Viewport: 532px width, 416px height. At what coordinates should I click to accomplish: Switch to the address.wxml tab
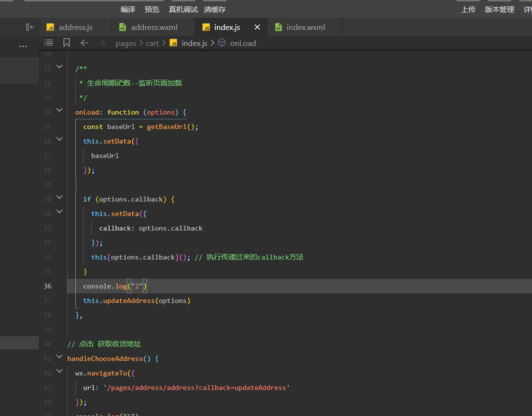(154, 28)
